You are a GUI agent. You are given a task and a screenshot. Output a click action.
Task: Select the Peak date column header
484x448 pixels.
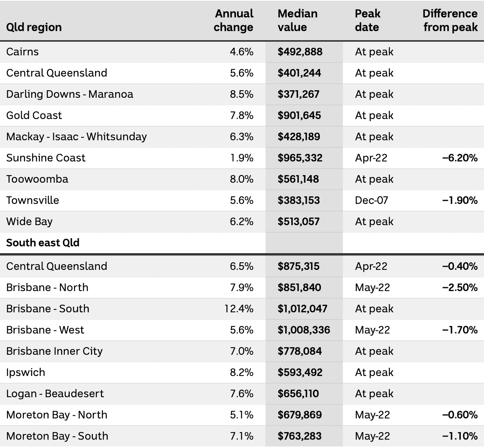pos(368,20)
